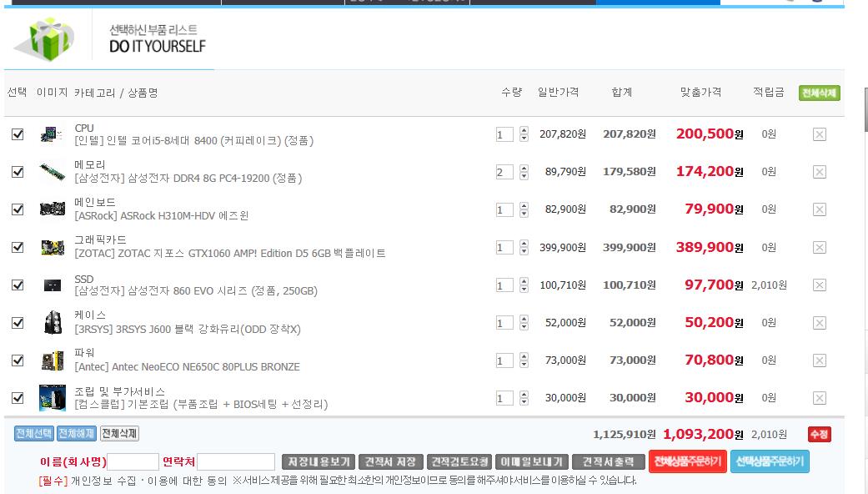Print the estimate with 견적서출력

pos(608,462)
